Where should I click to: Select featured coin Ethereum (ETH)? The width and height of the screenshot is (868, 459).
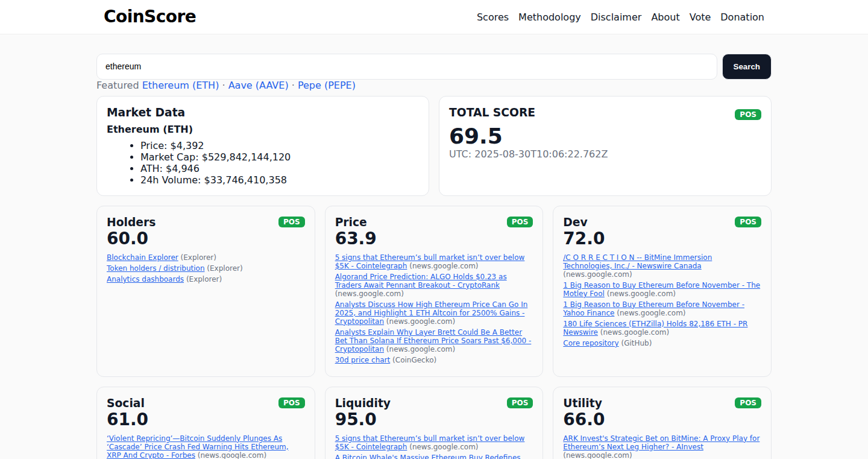[180, 85]
